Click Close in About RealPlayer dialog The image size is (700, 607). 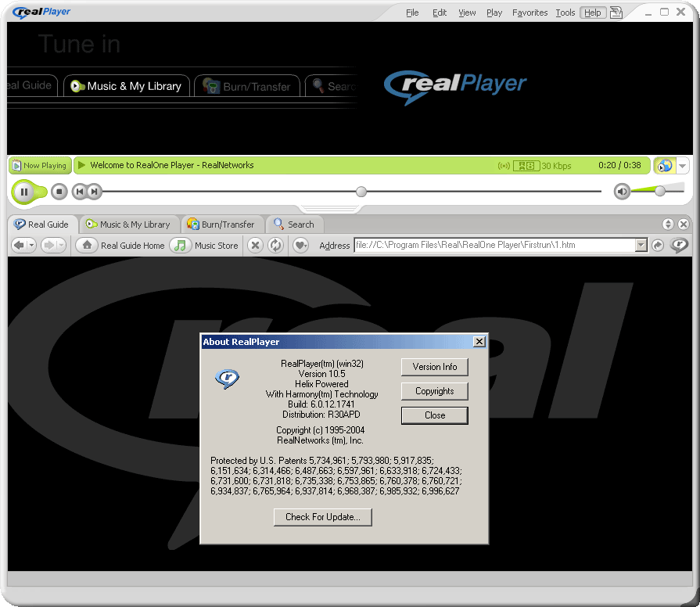click(x=434, y=415)
